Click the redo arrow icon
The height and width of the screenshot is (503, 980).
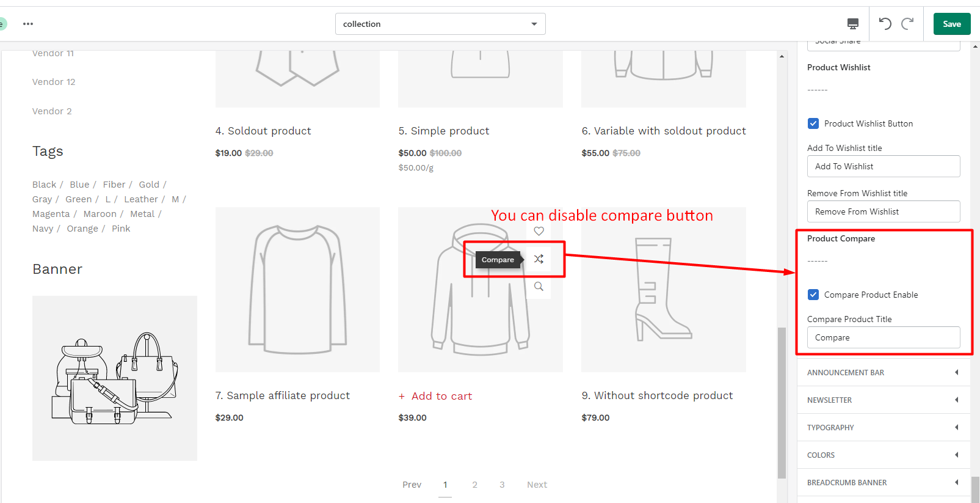click(908, 24)
